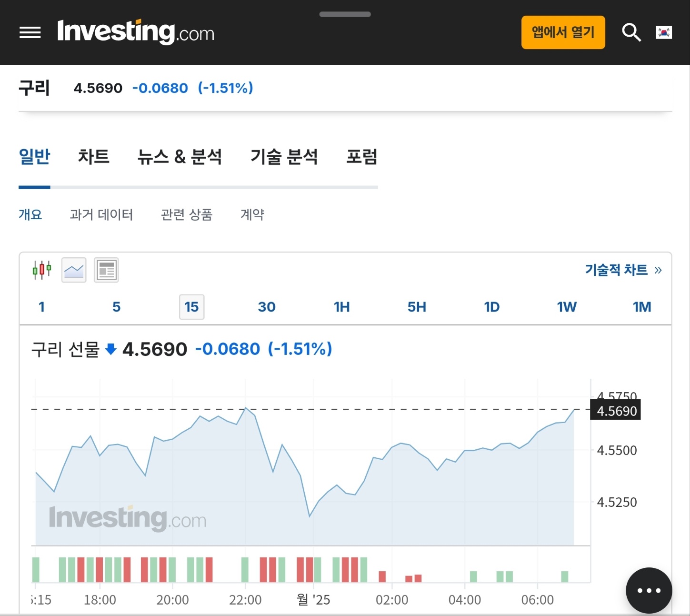Select the 30 minute interval
The image size is (690, 616).
pyautogui.click(x=267, y=307)
